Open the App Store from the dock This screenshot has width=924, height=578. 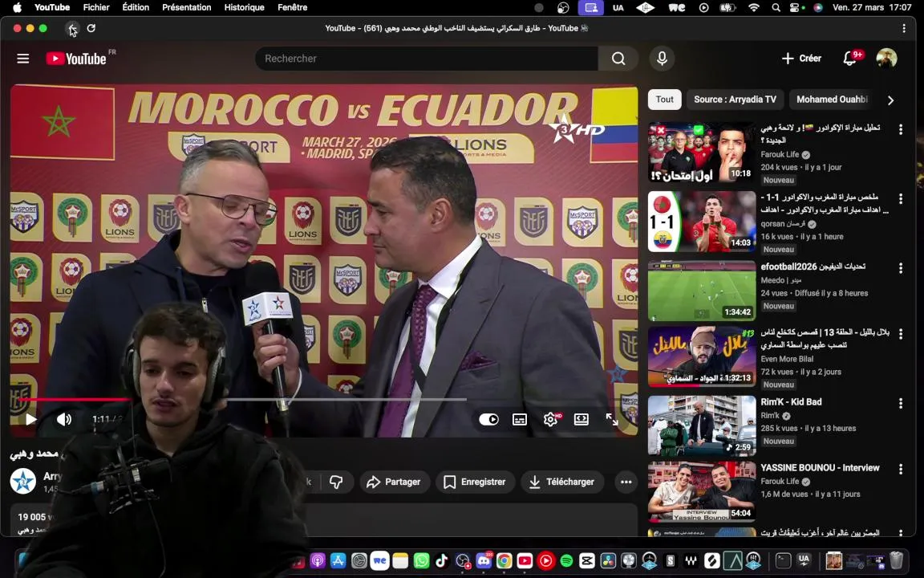(338, 560)
